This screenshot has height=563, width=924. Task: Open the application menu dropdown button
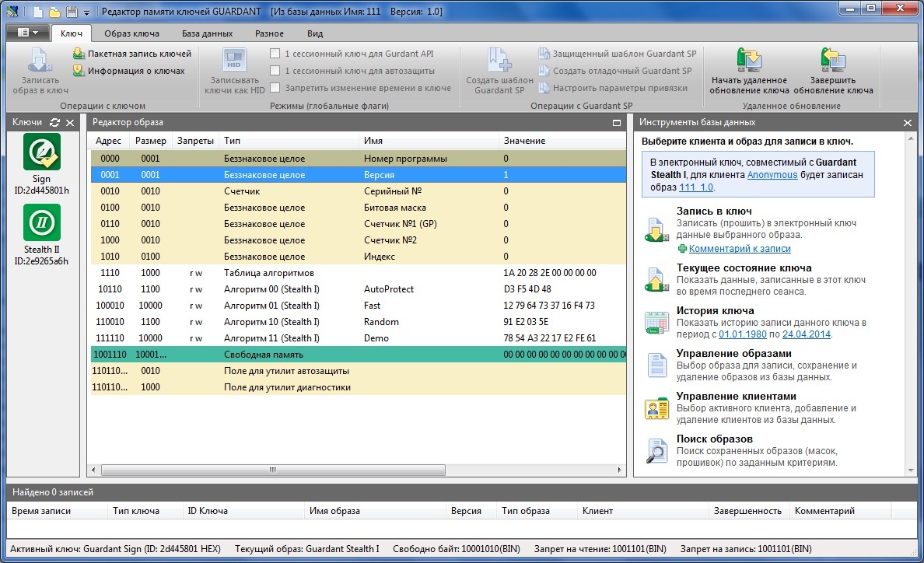[x=27, y=33]
